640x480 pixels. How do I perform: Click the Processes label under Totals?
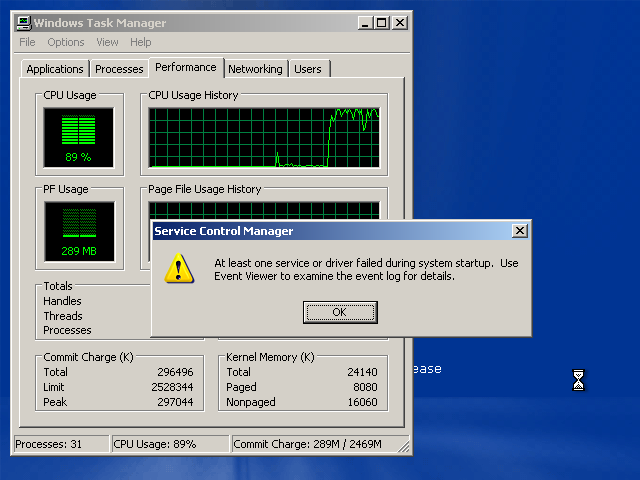(67, 330)
